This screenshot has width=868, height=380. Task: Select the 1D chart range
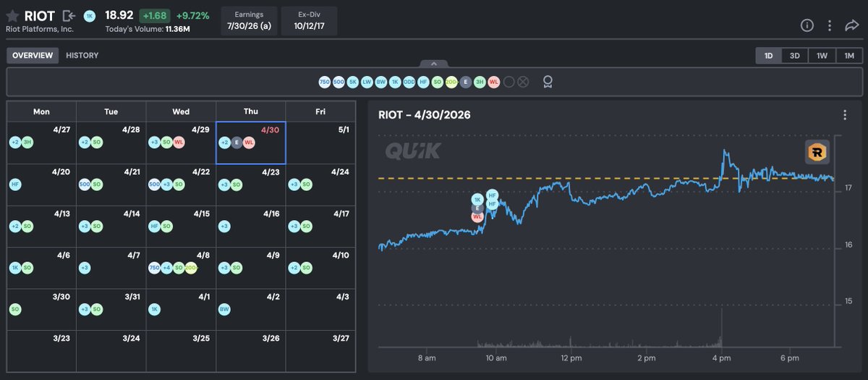click(768, 56)
